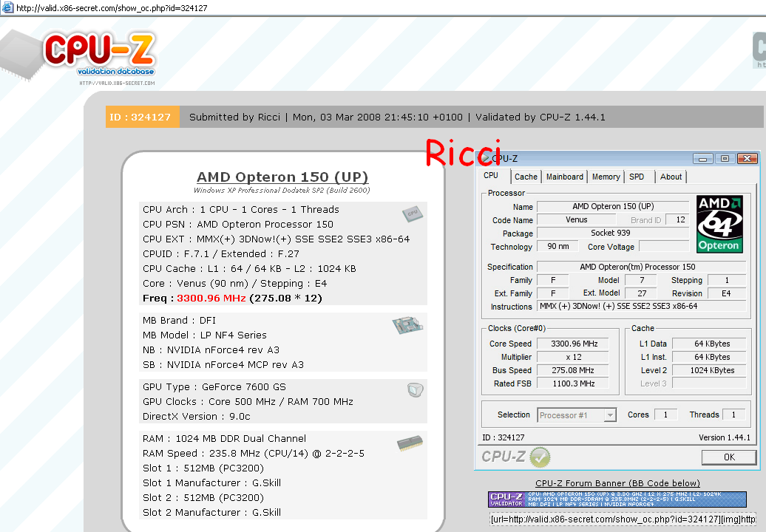Screen dimensions: 766x532
Task: Click the CPU-Z Forum Banner link
Action: point(617,483)
